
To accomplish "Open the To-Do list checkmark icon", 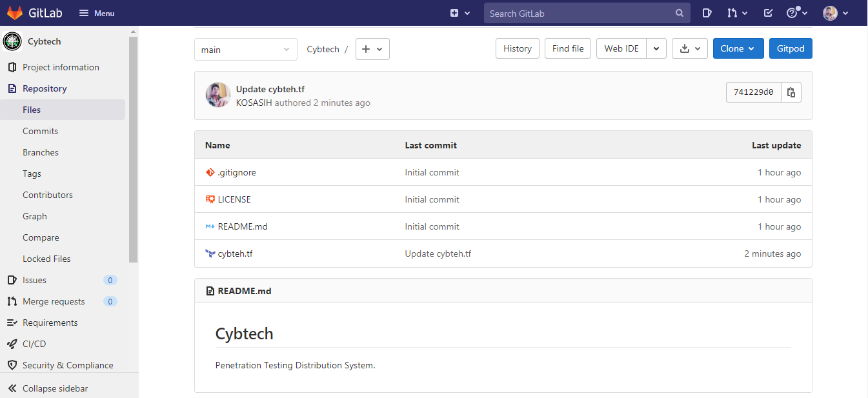I will pyautogui.click(x=768, y=13).
